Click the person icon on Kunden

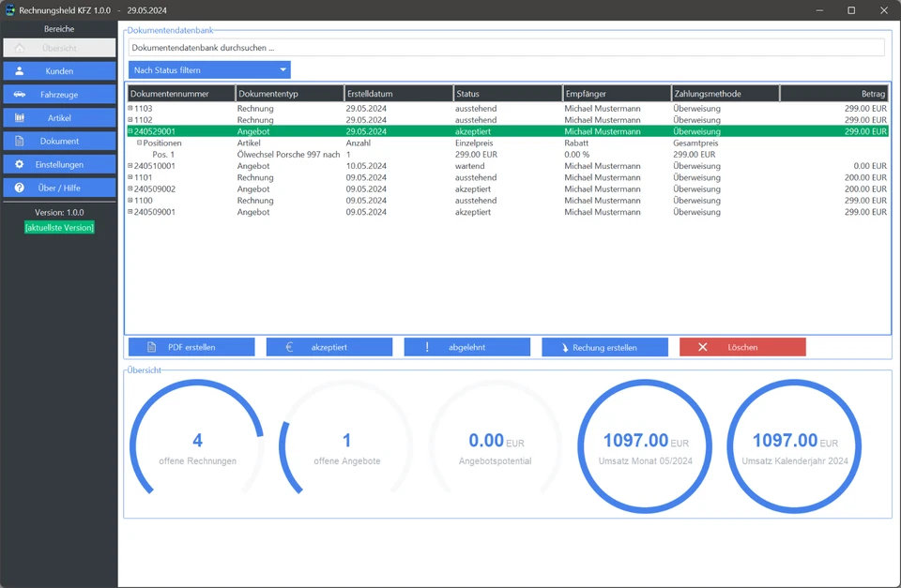click(20, 71)
